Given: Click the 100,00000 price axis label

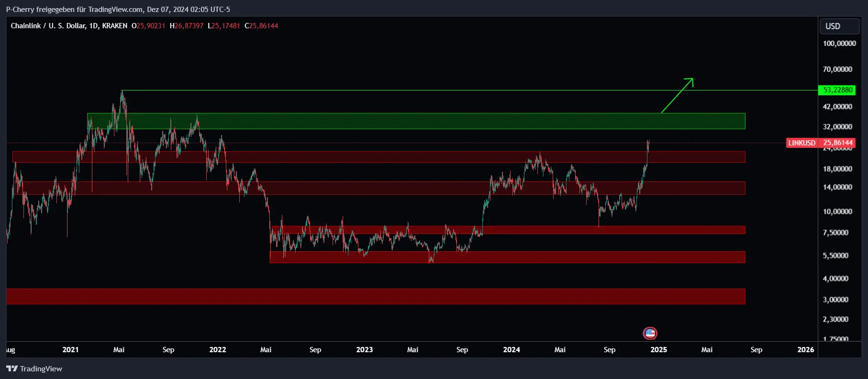Looking at the screenshot, I should [839, 44].
